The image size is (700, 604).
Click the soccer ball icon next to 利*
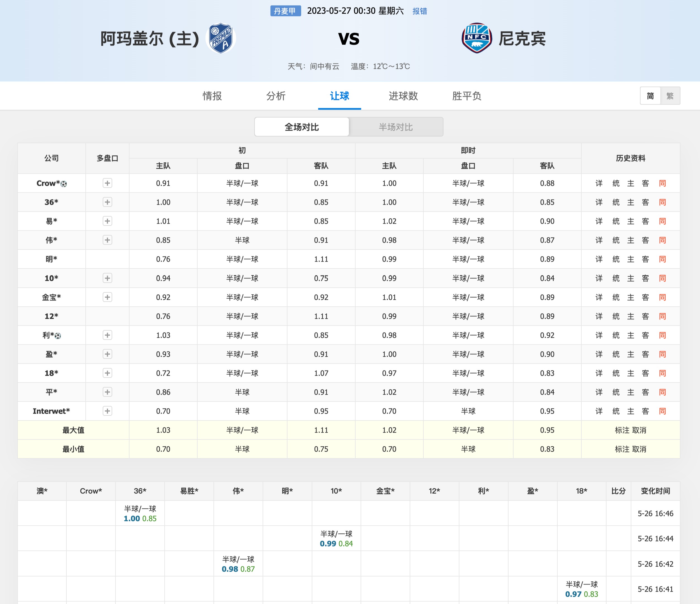point(58,336)
